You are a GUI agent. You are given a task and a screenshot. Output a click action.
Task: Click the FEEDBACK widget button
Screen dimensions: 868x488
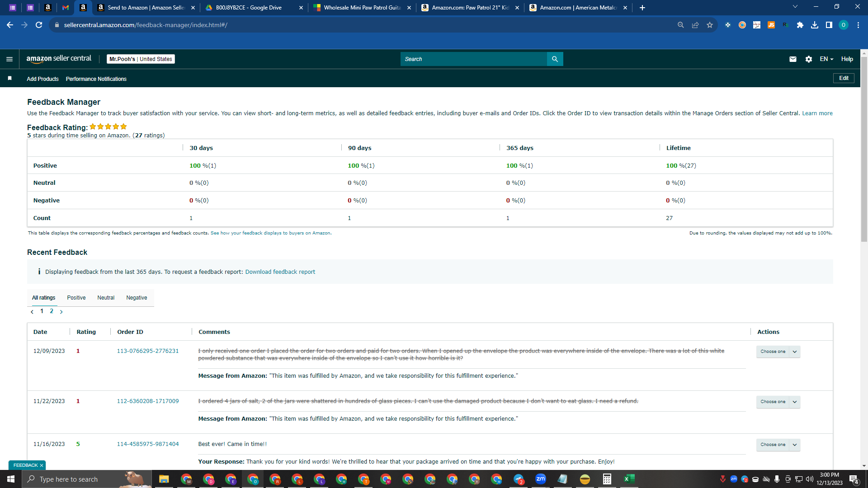click(25, 465)
